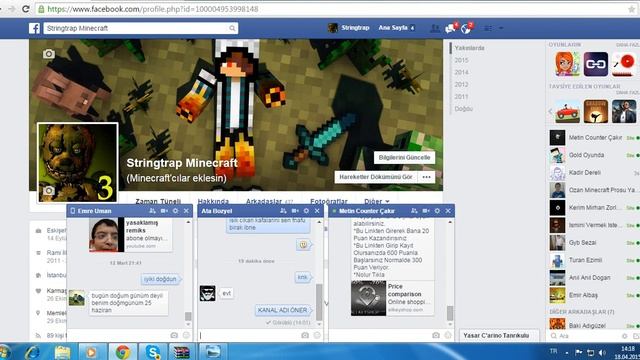
Task: Open Price comparison link preview in chat
Action: click(x=392, y=298)
